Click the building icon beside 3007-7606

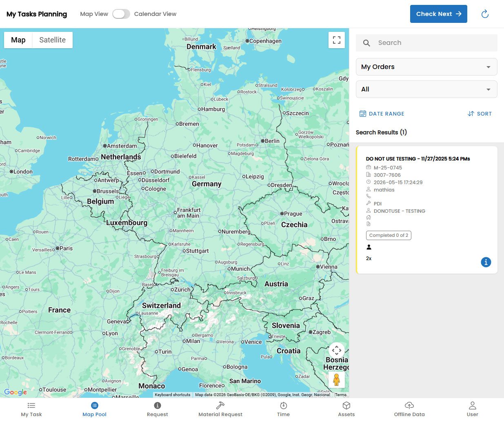pos(369,175)
